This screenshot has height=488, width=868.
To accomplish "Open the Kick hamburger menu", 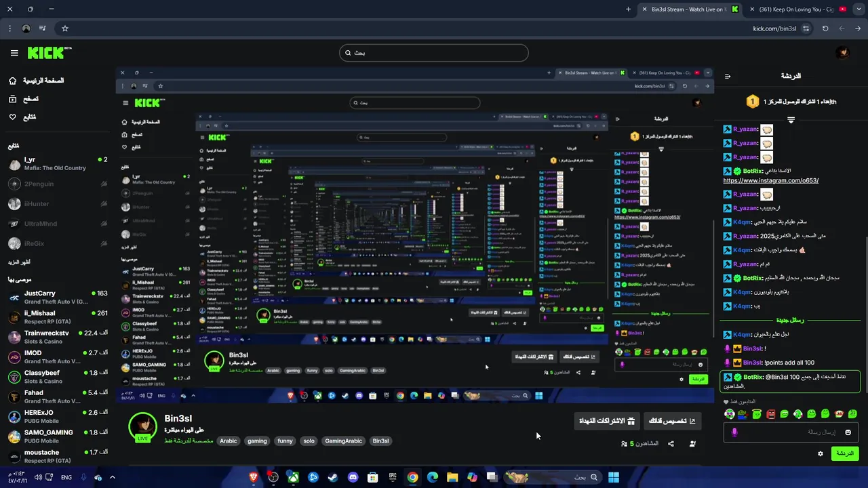I will click(x=14, y=53).
